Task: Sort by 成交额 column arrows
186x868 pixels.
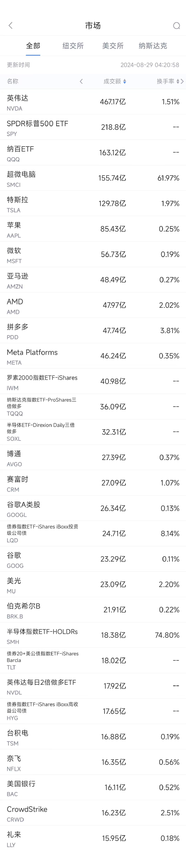Action: [x=125, y=81]
